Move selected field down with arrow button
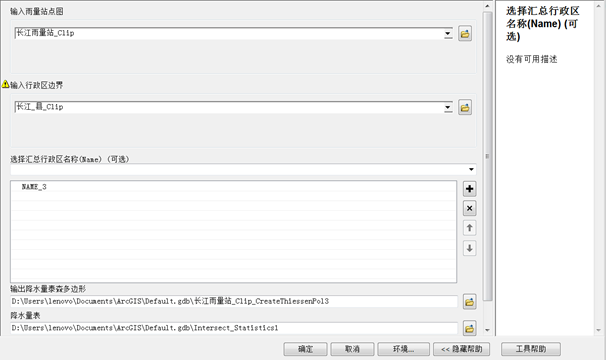The height and width of the screenshot is (360, 606). [x=470, y=248]
